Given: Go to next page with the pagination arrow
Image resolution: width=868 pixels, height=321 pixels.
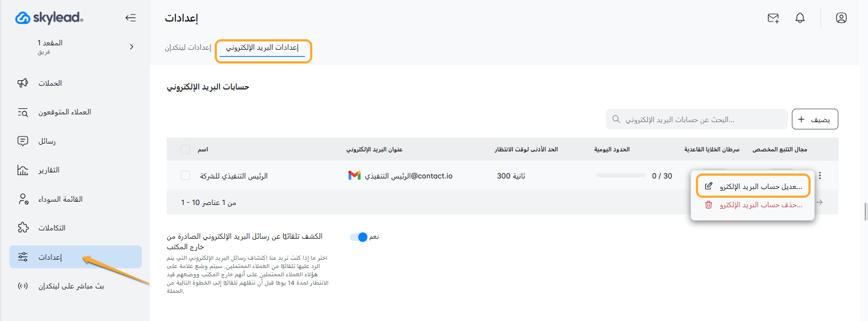Looking at the screenshot, I should tap(819, 202).
